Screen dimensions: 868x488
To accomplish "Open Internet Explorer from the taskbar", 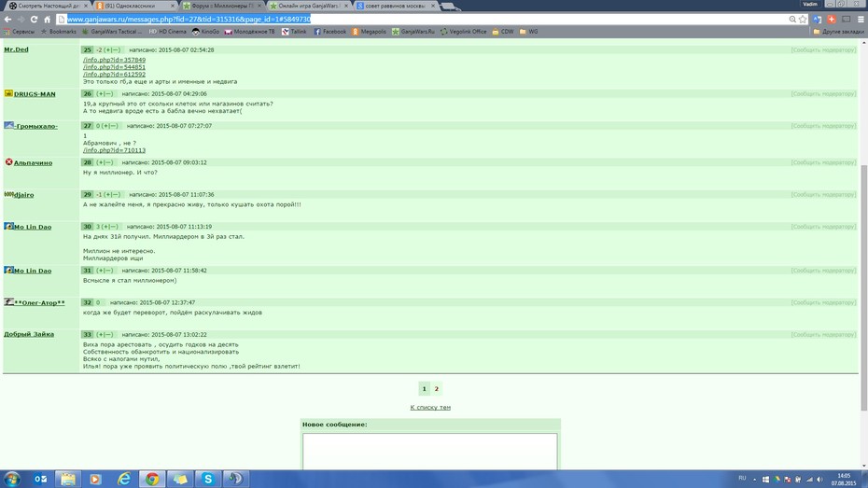I will click(x=124, y=479).
